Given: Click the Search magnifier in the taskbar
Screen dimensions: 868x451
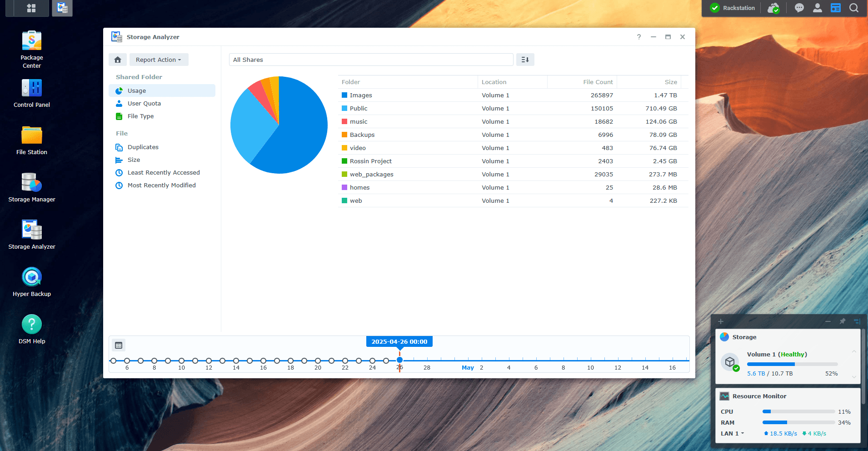Looking at the screenshot, I should 853,8.
